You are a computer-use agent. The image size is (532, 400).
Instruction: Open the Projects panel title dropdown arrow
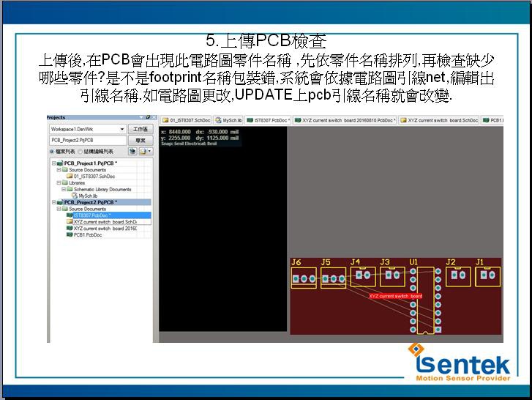[141, 117]
